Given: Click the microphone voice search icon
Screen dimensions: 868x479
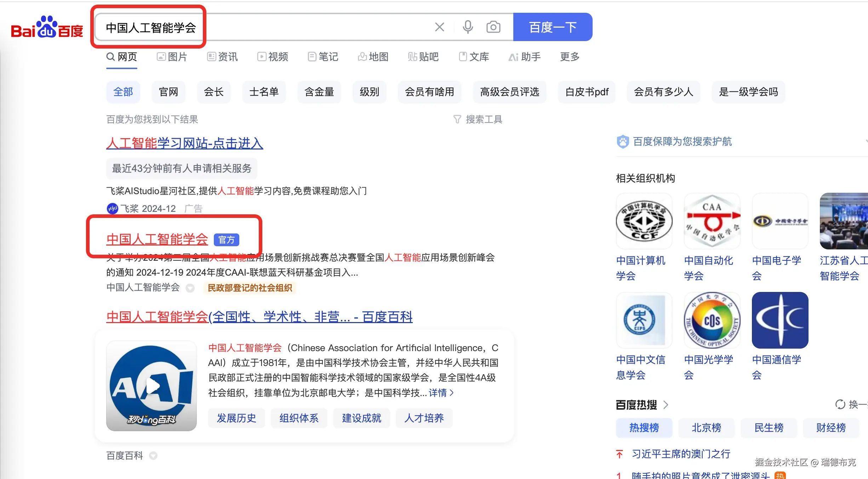Looking at the screenshot, I should click(468, 27).
